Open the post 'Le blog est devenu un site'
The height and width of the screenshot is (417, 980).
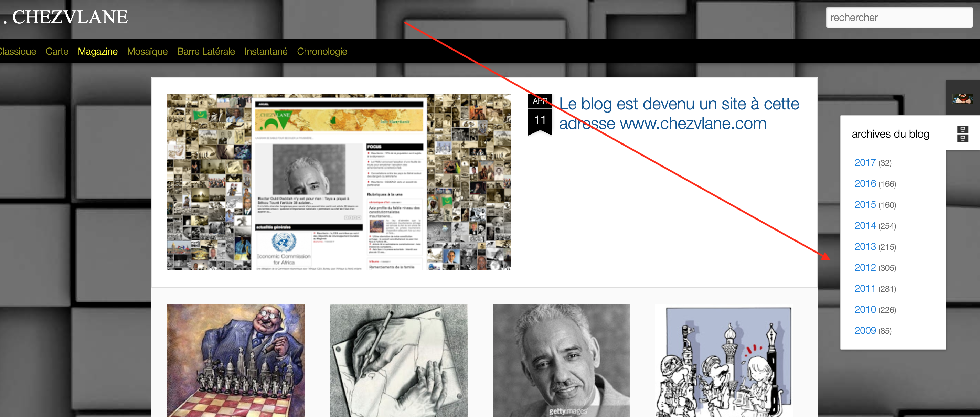(679, 114)
